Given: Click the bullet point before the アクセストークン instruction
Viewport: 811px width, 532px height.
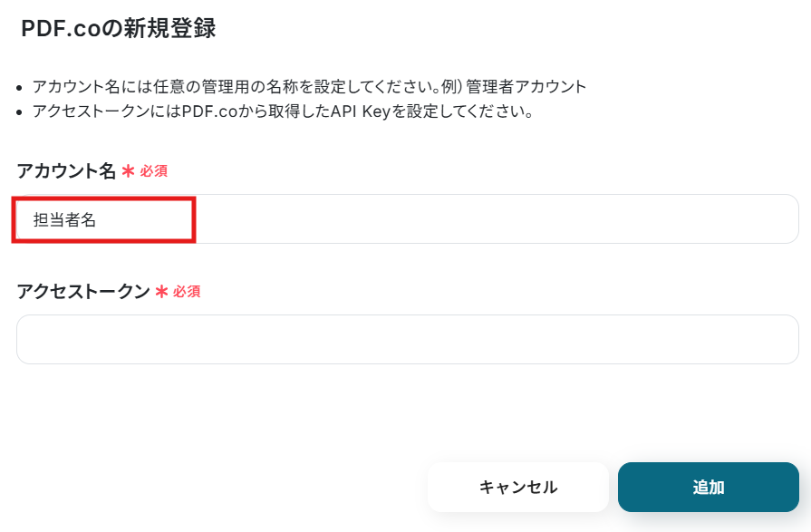Looking at the screenshot, I should pyautogui.click(x=22, y=113).
